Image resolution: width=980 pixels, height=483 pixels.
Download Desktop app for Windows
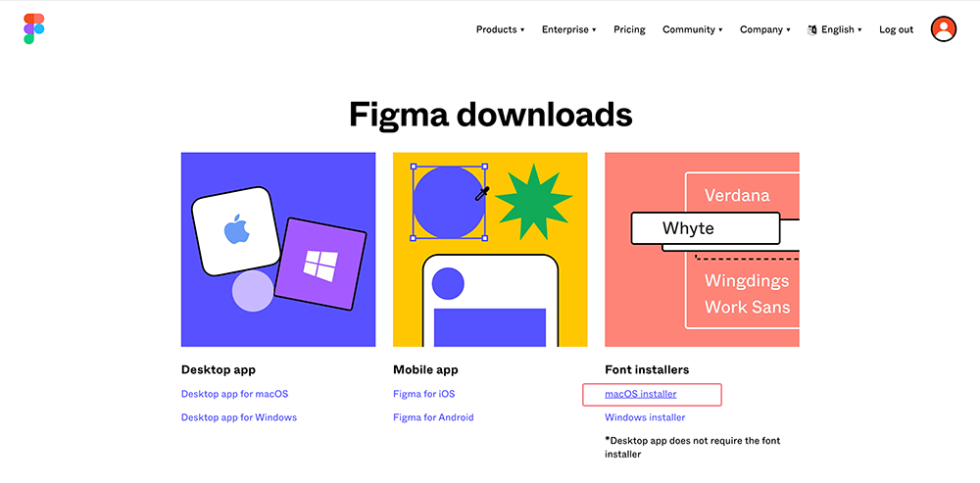238,417
